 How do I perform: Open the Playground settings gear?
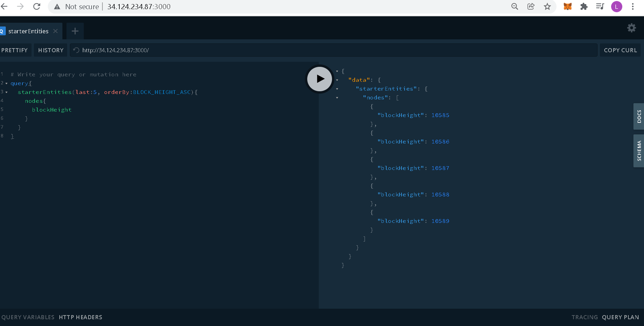(x=631, y=28)
